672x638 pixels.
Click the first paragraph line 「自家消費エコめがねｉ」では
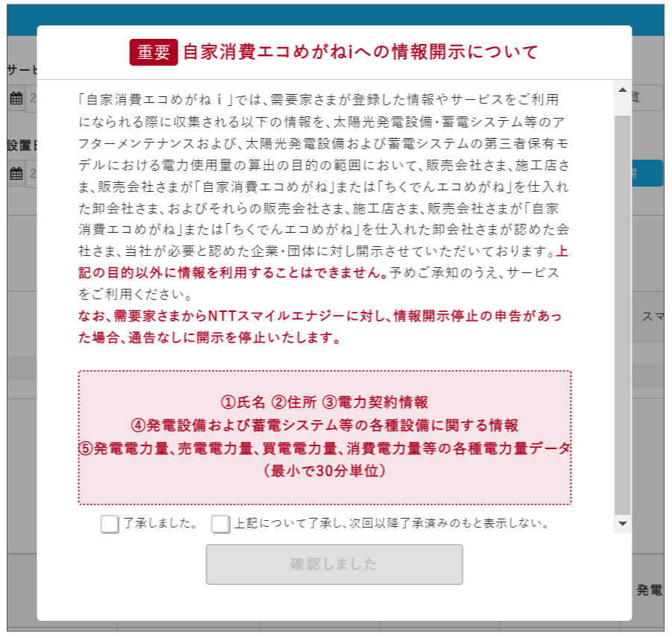318,99
